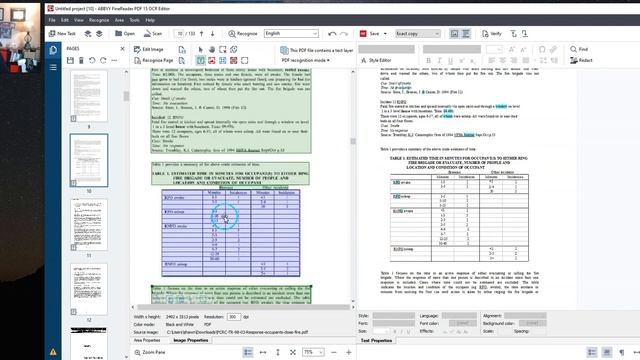Toggle Italic formatting
Viewport: 640px width, 360px height.
pyautogui.click(x=439, y=60)
